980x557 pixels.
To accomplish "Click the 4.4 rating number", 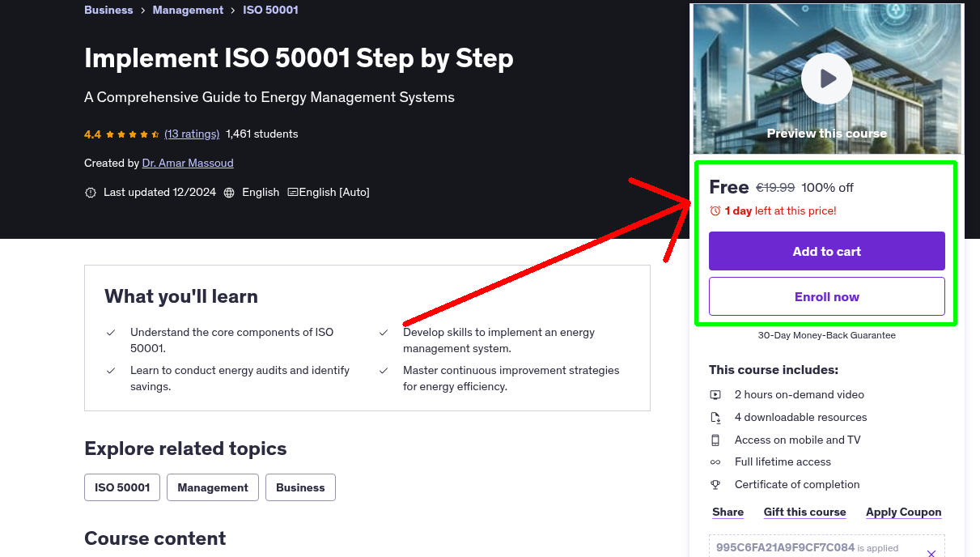I will [x=92, y=134].
